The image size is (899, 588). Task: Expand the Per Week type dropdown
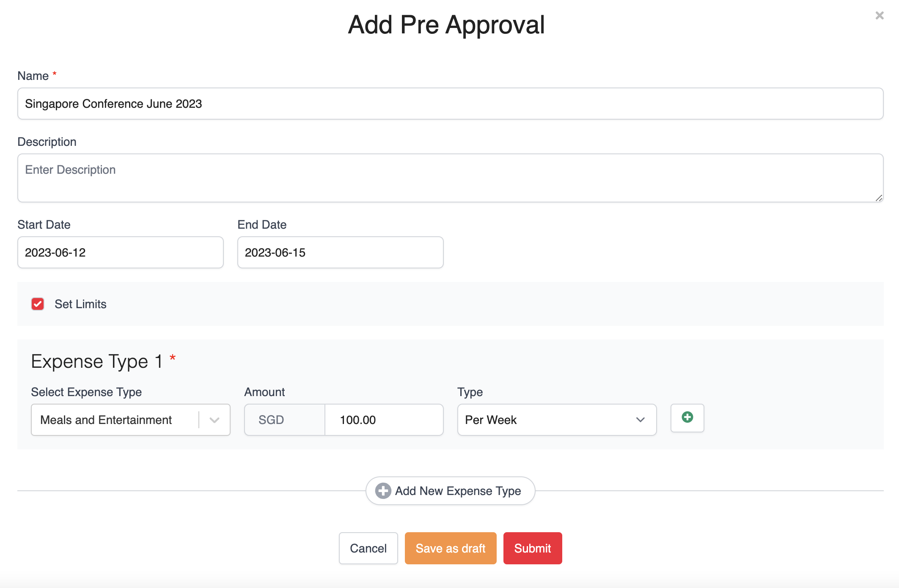550,420
